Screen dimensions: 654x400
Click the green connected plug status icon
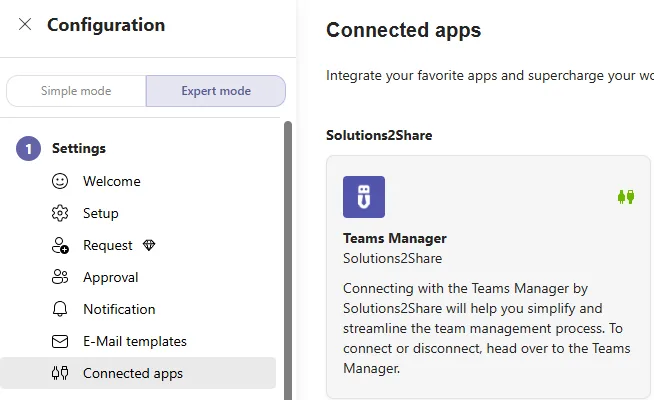626,196
